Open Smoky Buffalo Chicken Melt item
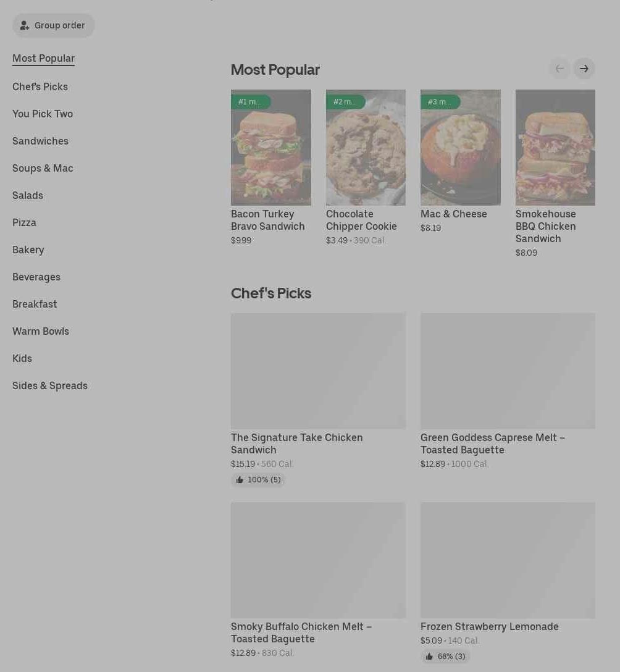The image size is (620, 672). pos(301,632)
